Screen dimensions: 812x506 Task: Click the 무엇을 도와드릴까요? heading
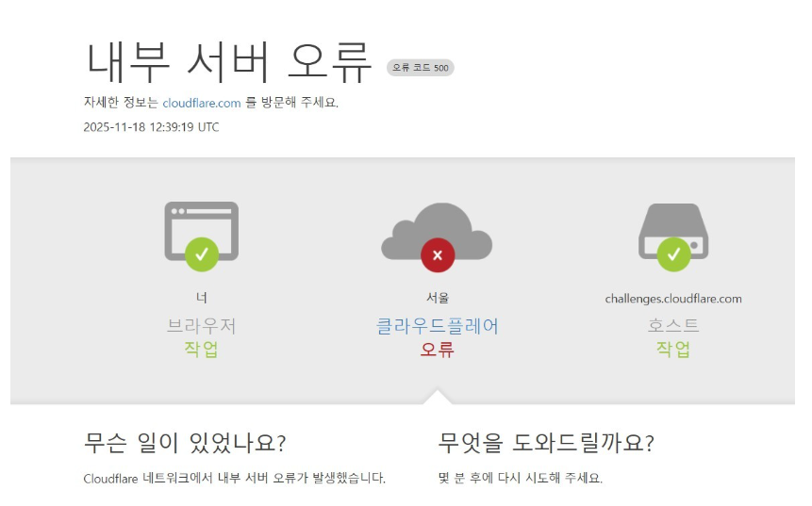point(546,443)
